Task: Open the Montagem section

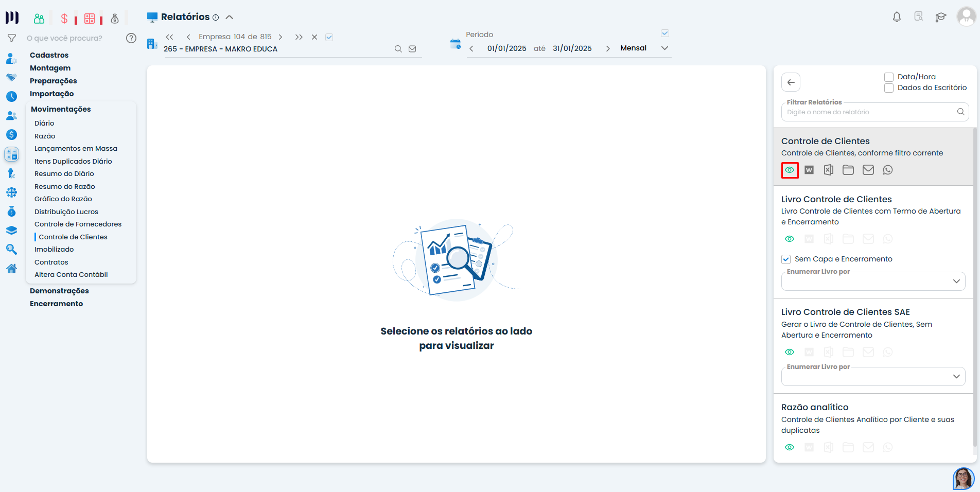Action: tap(50, 68)
